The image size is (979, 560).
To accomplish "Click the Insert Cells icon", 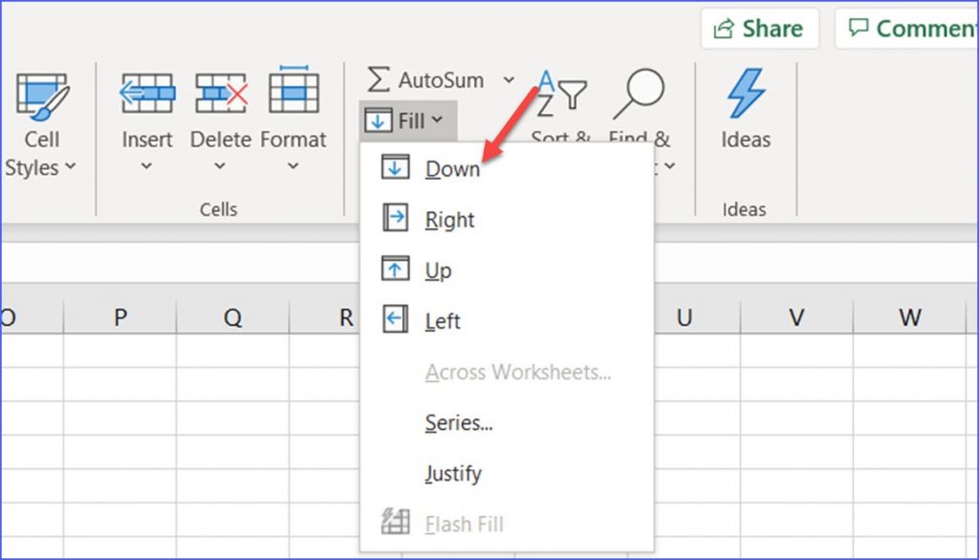I will tap(146, 93).
